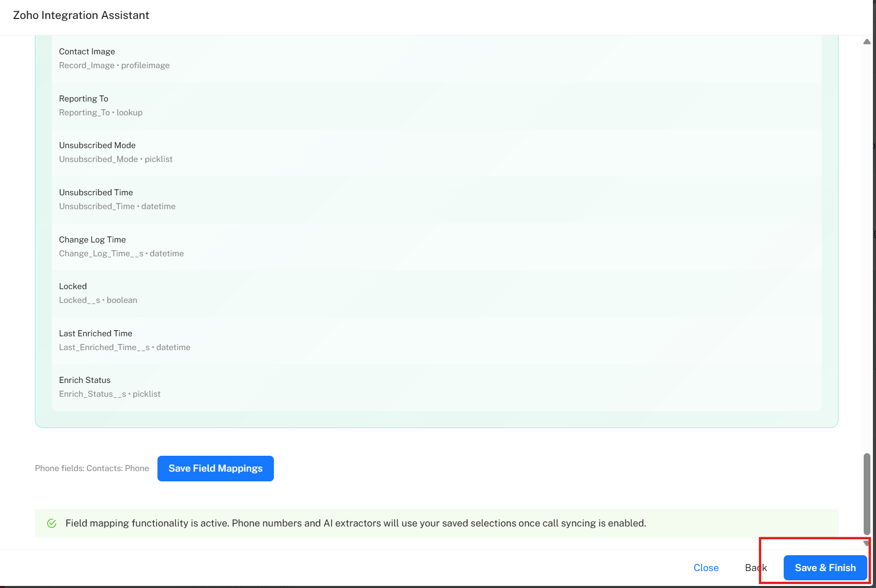
Task: Pick the Unsubscribed Time field label
Action: click(96, 192)
